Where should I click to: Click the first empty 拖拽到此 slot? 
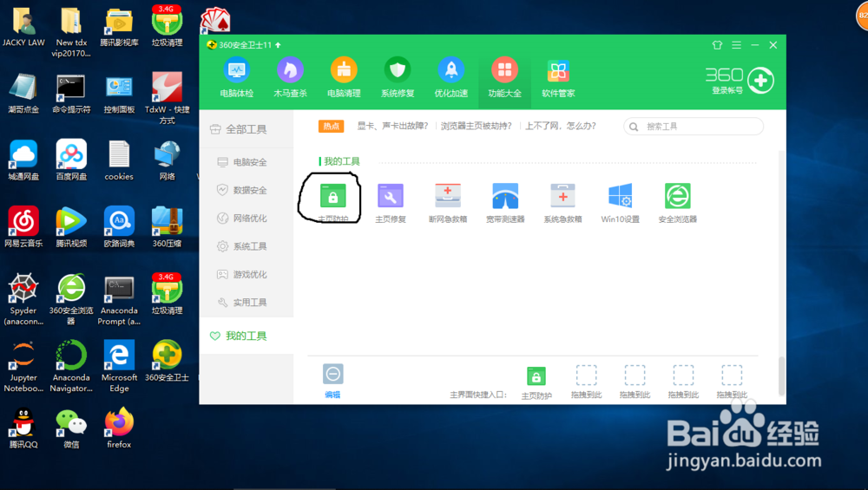click(586, 375)
